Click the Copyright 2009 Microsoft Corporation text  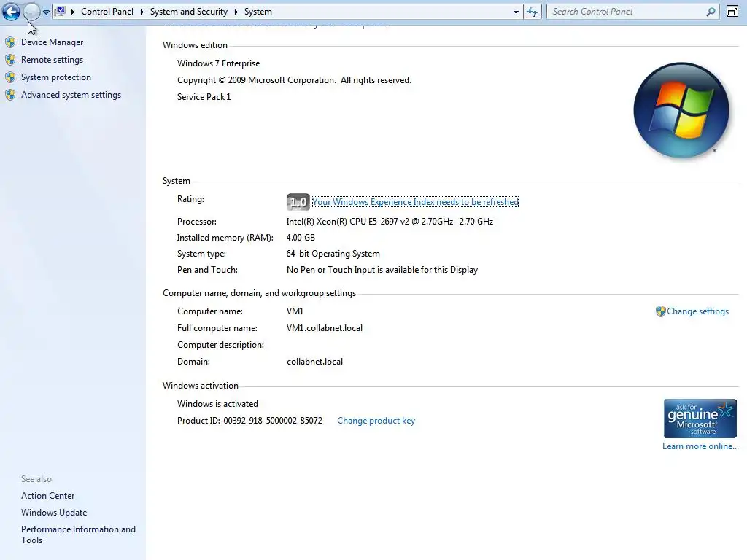(295, 80)
